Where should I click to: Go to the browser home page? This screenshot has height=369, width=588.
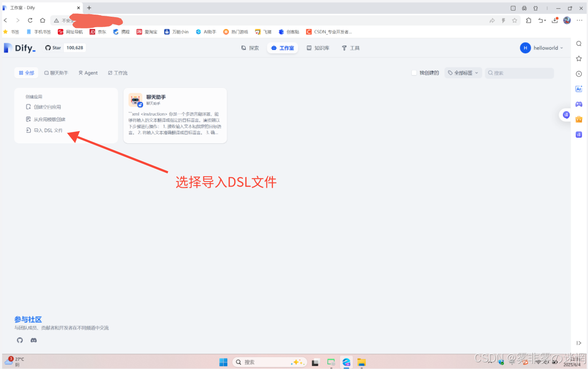pos(43,20)
